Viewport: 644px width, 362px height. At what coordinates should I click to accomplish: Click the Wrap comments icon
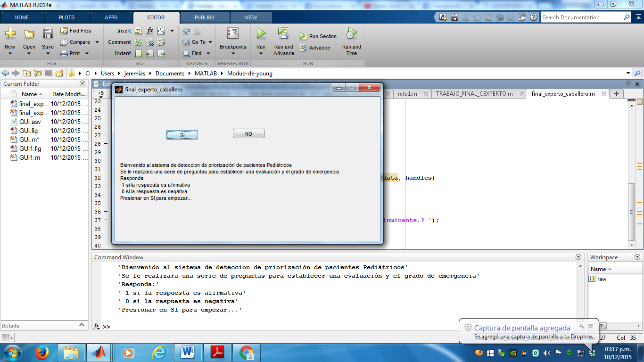(161, 42)
